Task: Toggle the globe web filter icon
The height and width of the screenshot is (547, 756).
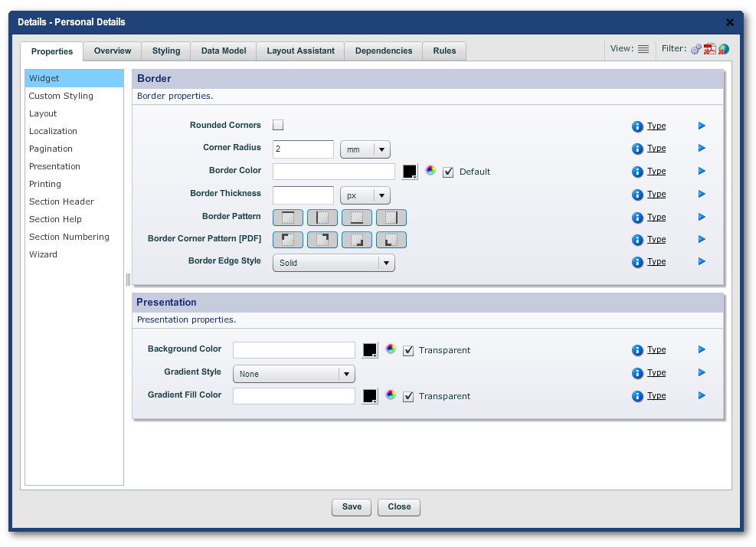Action: click(x=723, y=49)
